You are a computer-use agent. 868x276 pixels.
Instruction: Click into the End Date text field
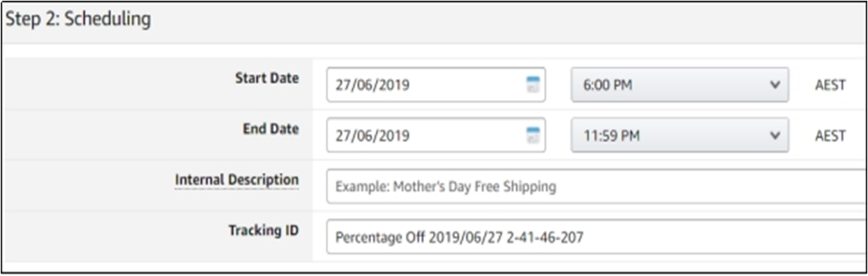click(x=421, y=135)
